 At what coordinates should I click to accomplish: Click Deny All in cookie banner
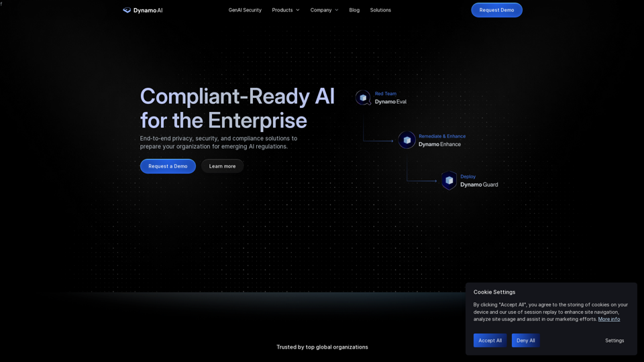pos(525,341)
